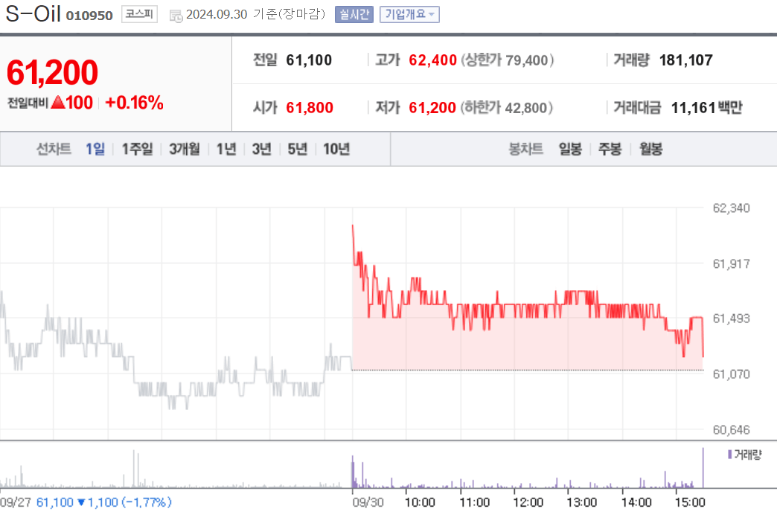Click the 61,917 y-axis label
The width and height of the screenshot is (777, 532).
tap(731, 263)
